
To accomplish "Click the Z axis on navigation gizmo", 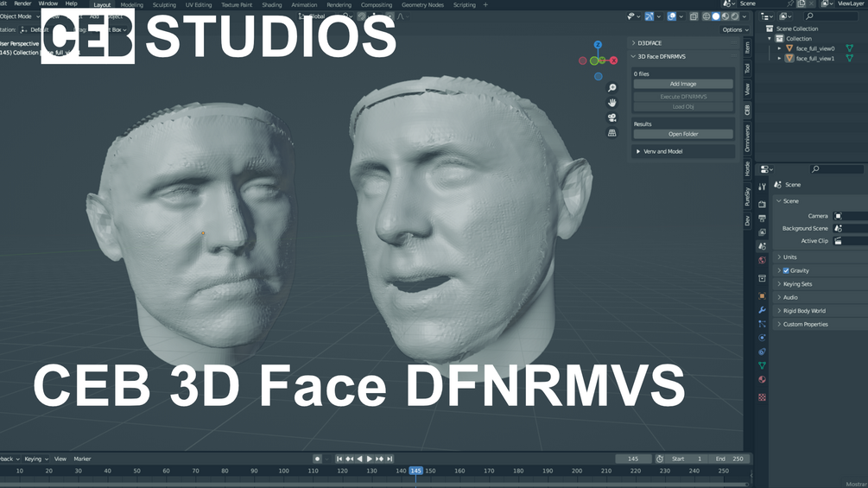I will 598,44.
